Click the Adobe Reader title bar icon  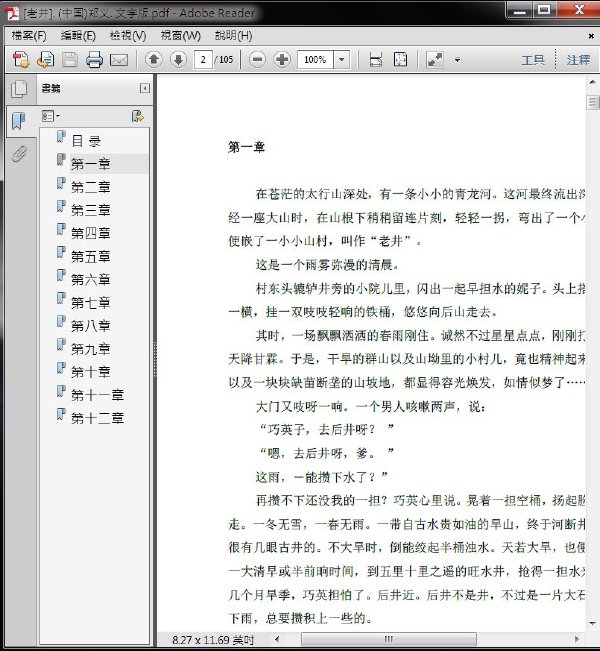coord(13,13)
